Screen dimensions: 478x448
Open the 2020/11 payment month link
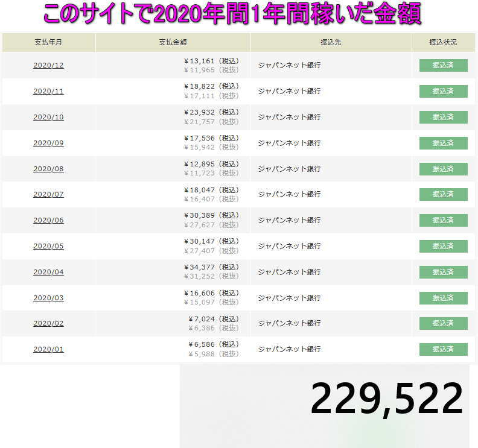coord(48,91)
